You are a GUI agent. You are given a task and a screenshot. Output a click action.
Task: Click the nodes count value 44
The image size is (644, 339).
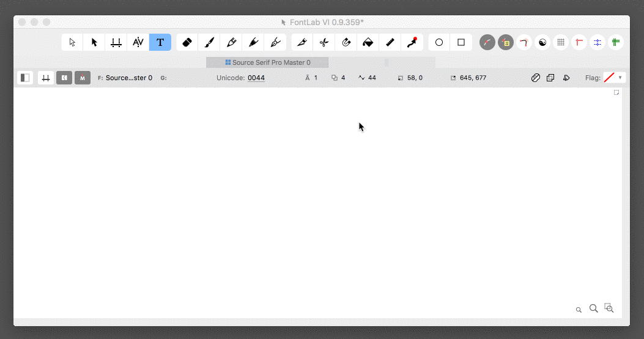tap(372, 78)
